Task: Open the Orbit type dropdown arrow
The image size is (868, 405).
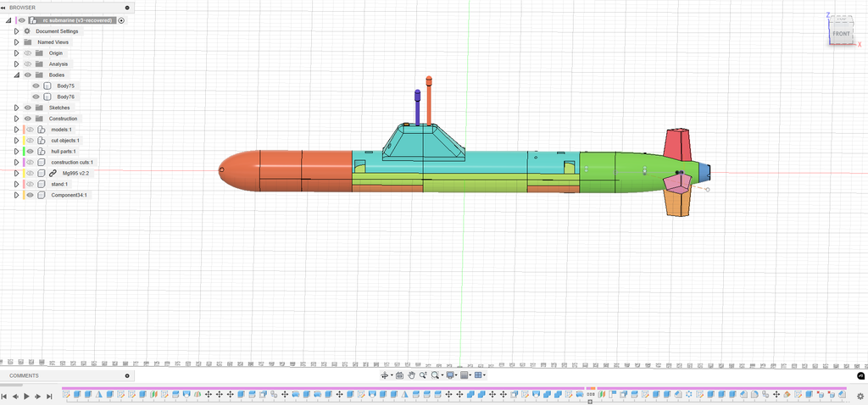Action: [392, 375]
